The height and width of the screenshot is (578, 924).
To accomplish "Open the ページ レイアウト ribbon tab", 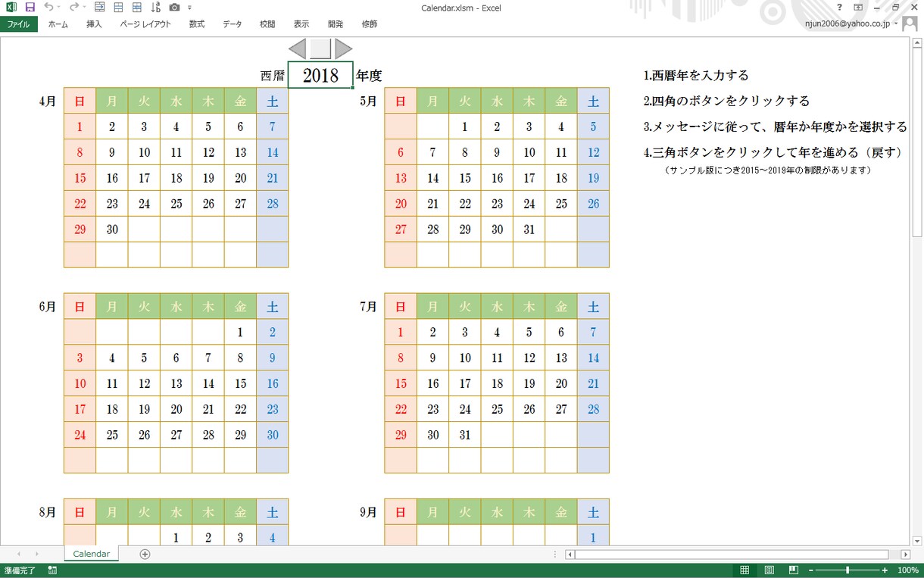I will click(x=145, y=24).
